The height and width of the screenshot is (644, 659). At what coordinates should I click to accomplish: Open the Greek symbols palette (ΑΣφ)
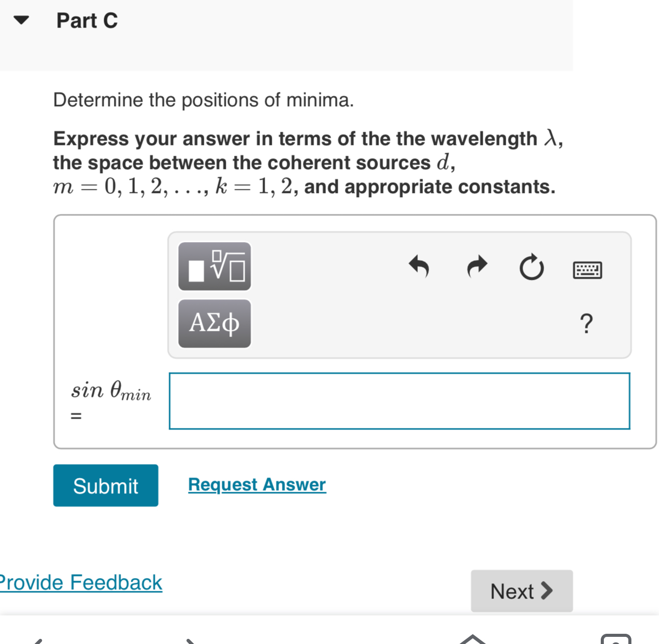click(214, 323)
